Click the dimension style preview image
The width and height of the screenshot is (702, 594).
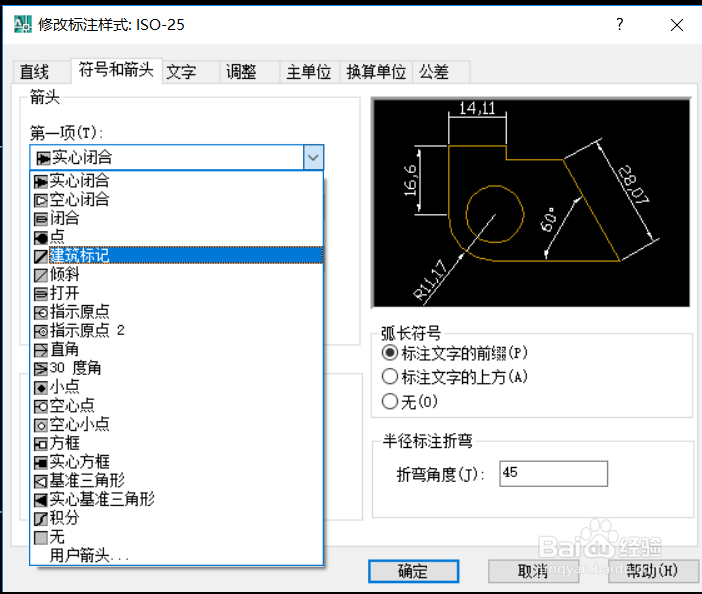click(x=531, y=203)
